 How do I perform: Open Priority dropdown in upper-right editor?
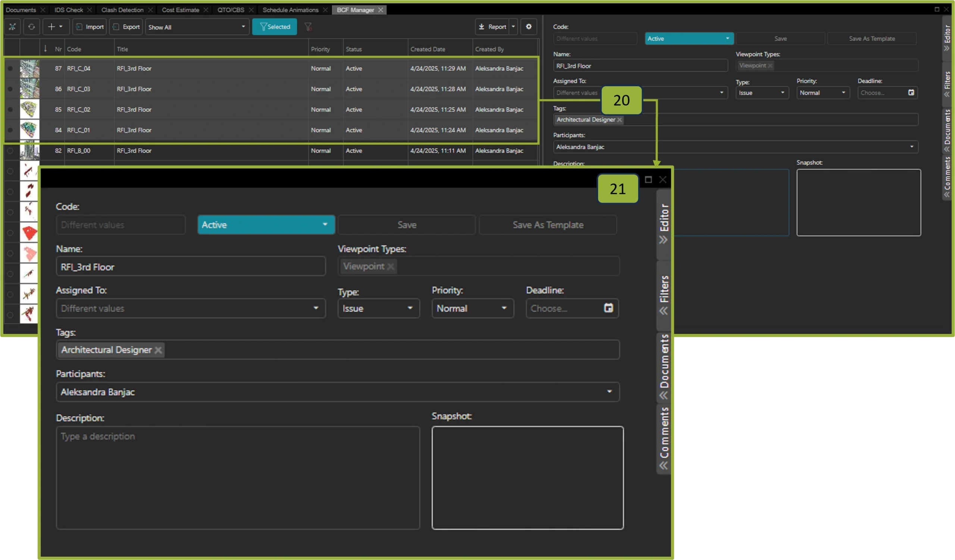pos(823,93)
